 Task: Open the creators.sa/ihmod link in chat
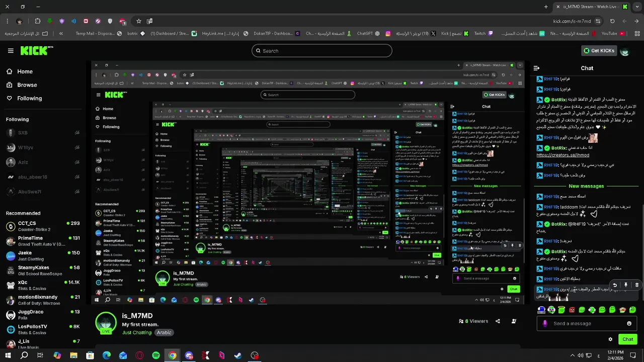click(563, 155)
